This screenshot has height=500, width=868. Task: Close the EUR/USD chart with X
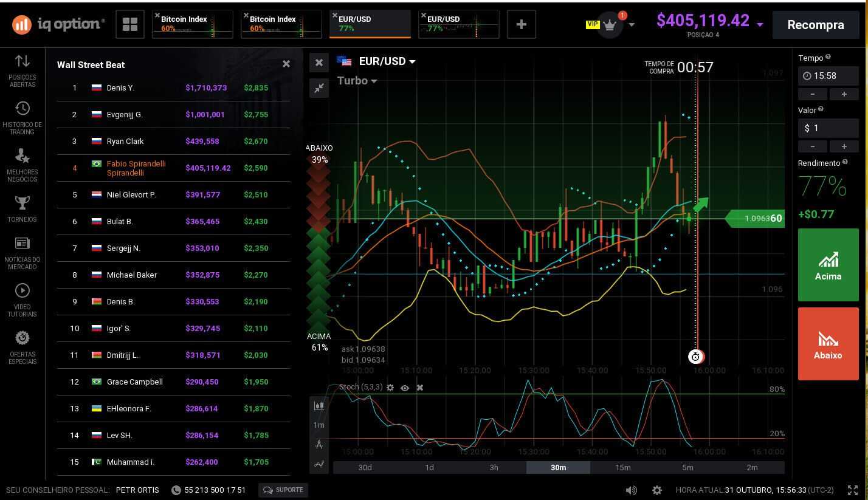tap(319, 63)
